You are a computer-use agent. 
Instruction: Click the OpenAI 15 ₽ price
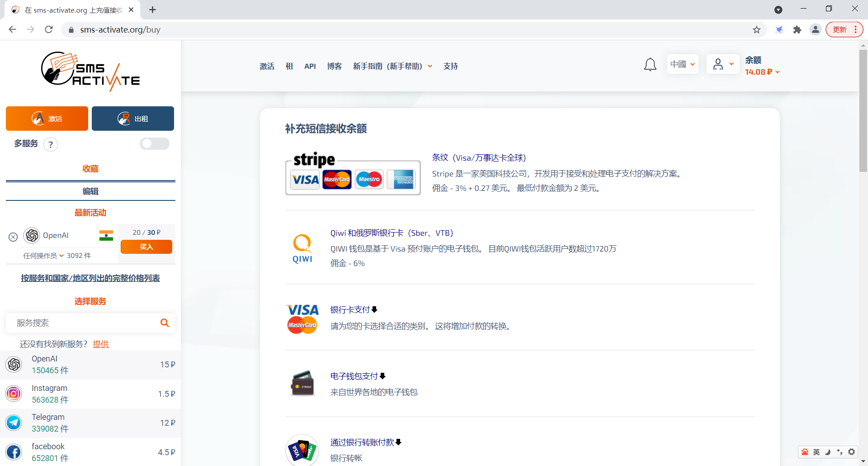[168, 364]
